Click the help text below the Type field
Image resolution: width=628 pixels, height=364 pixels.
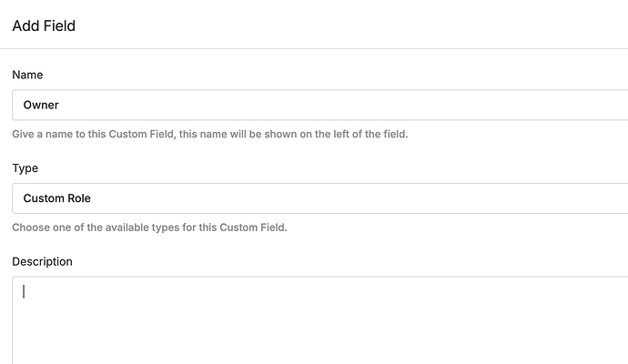(x=149, y=227)
